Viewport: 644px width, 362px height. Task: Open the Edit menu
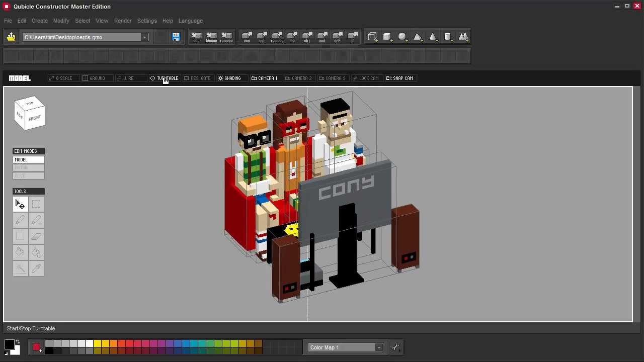tap(22, 21)
